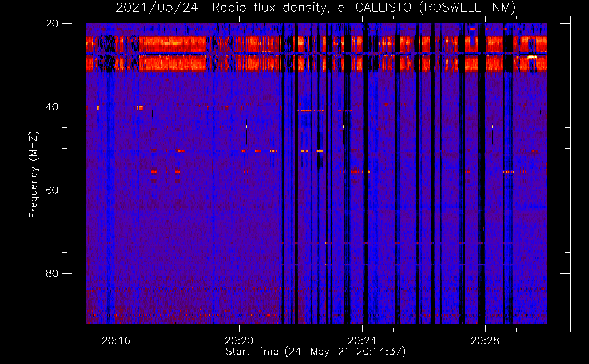Click the '20:20' time axis label
Image resolution: width=589 pixels, height=364 pixels.
click(x=239, y=341)
